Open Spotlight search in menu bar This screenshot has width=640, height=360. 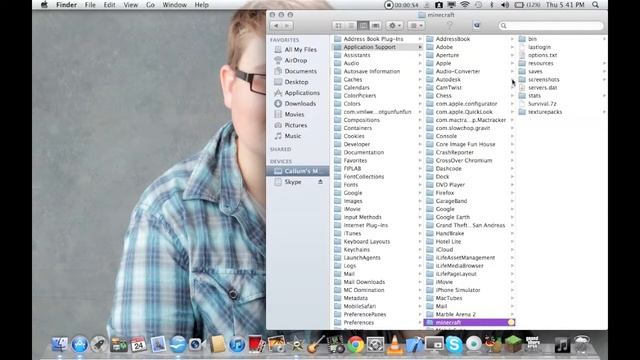tap(596, 5)
